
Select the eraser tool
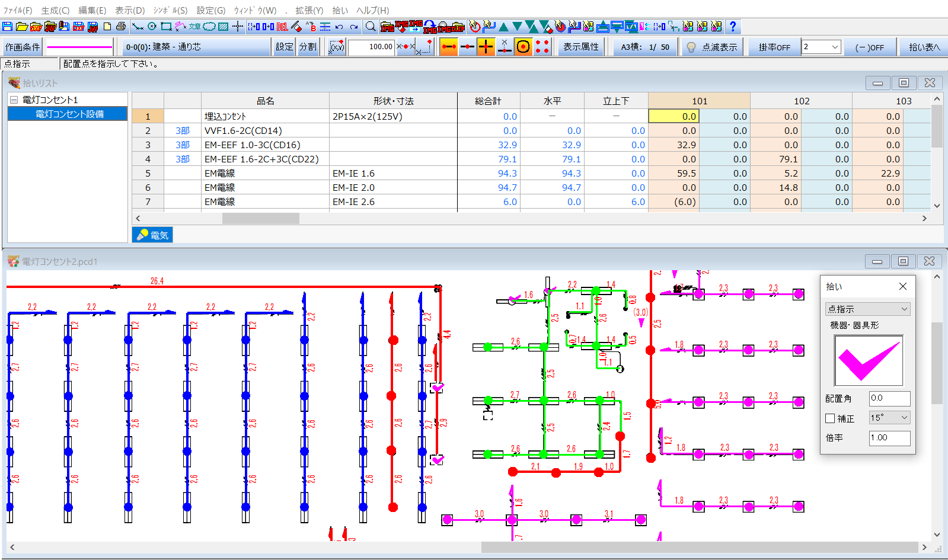point(296,27)
